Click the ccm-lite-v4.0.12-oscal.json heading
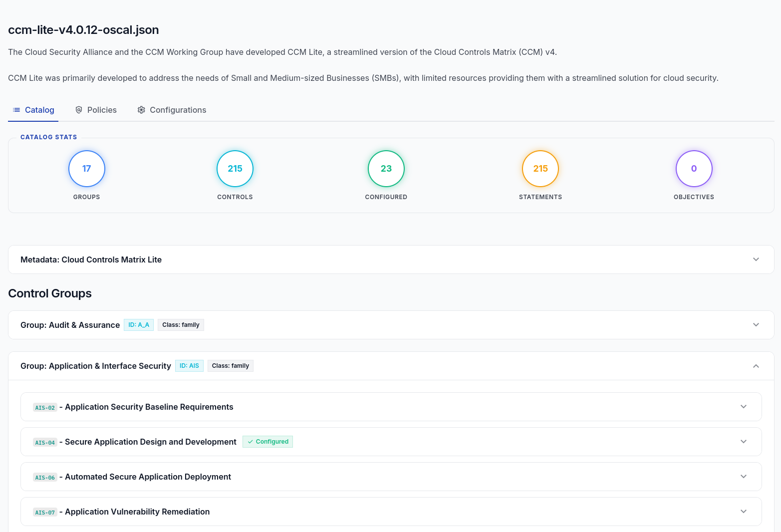The height and width of the screenshot is (532, 781). point(83,29)
